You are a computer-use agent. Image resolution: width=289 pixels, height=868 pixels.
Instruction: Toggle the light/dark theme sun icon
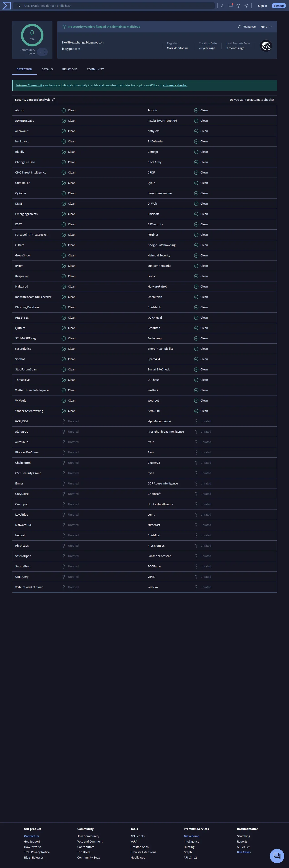[247, 6]
